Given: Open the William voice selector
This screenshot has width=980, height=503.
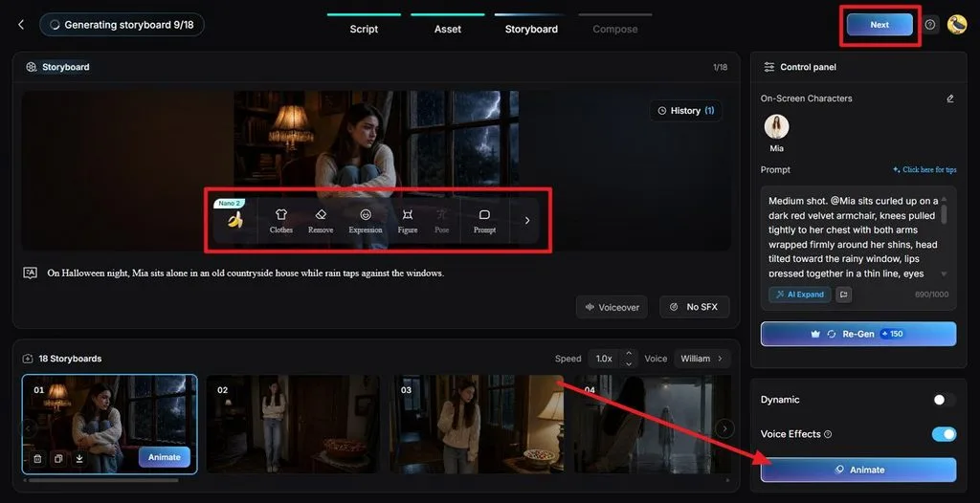Looking at the screenshot, I should 702,359.
